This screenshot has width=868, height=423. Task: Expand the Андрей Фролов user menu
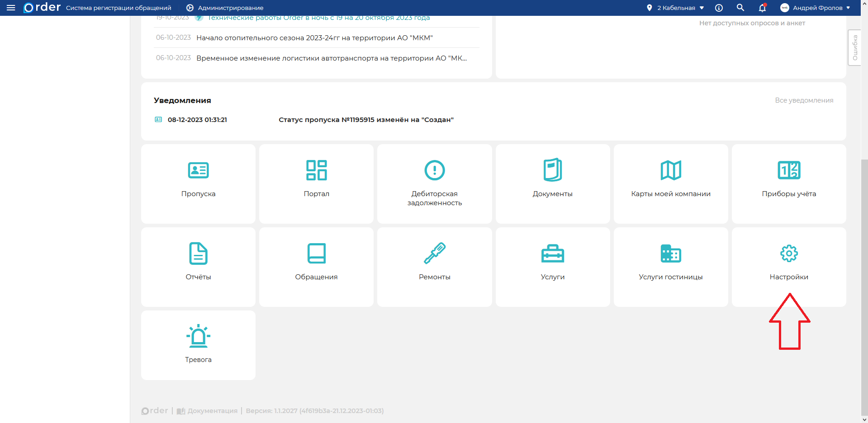(816, 8)
